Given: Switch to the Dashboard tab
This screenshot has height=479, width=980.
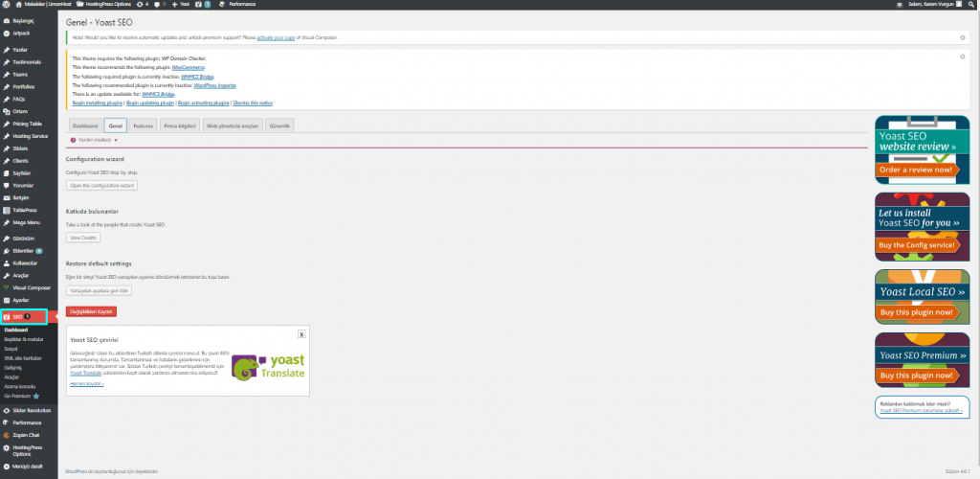Looking at the screenshot, I should click(x=85, y=125).
